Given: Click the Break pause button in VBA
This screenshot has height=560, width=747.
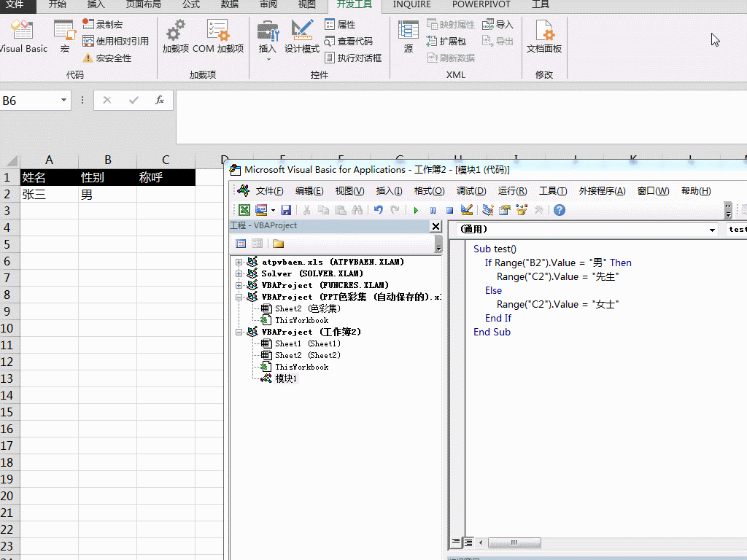Looking at the screenshot, I should [433, 210].
